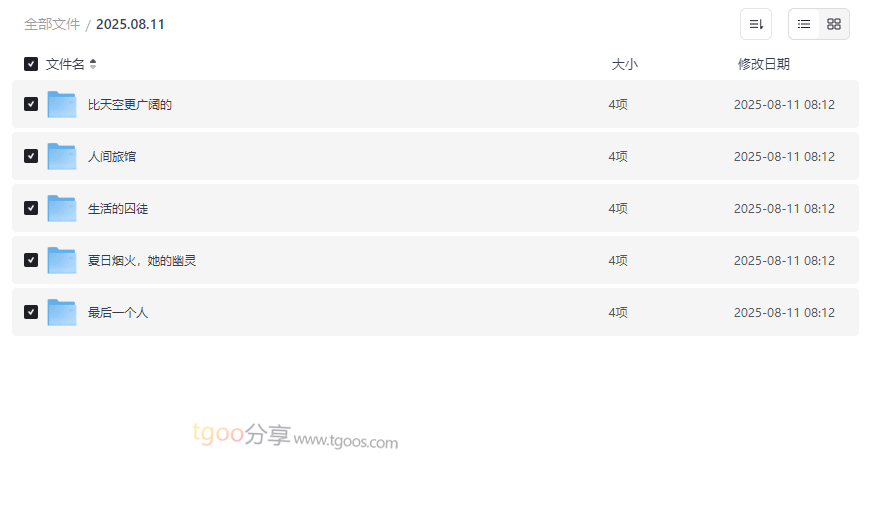Uncheck the 比天空更广阔的 folder checkbox

31,104
